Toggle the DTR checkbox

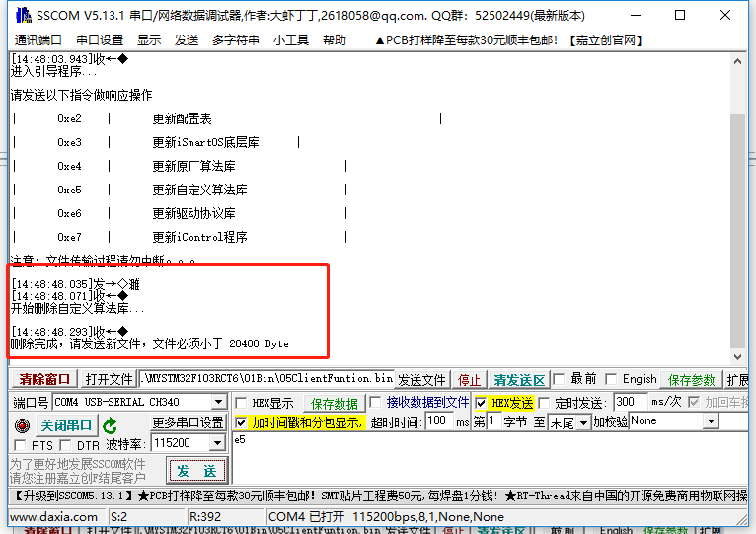[65, 445]
